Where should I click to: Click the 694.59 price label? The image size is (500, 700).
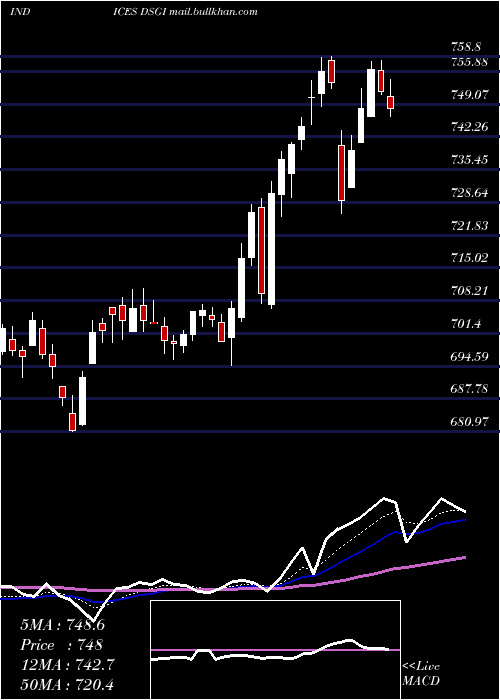(469, 357)
